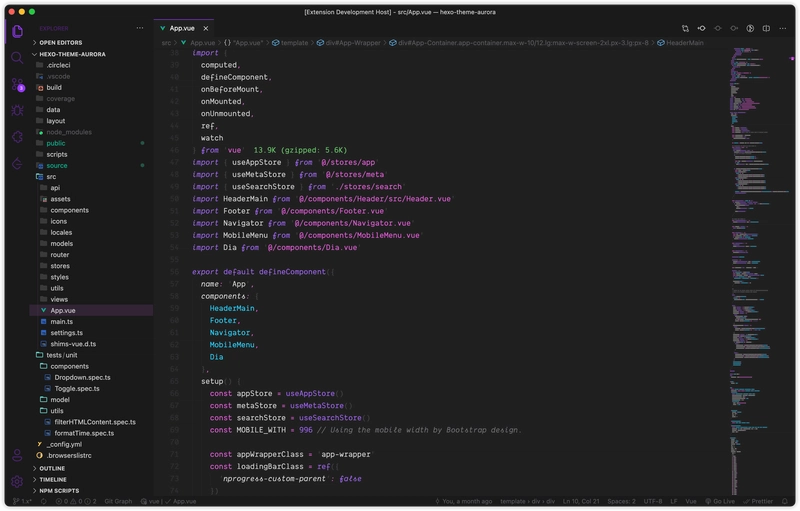Open the Manage gear icon
800x511 pixels.
pyautogui.click(x=17, y=481)
